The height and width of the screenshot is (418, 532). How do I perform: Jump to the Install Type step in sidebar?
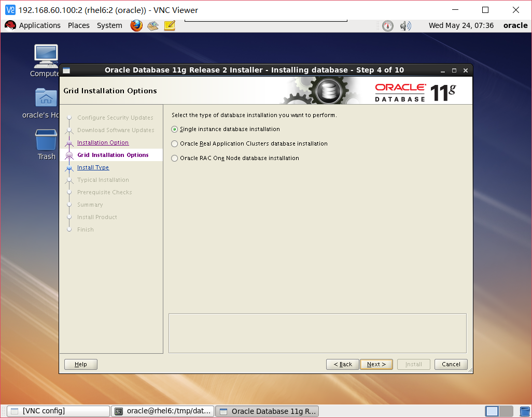point(93,167)
